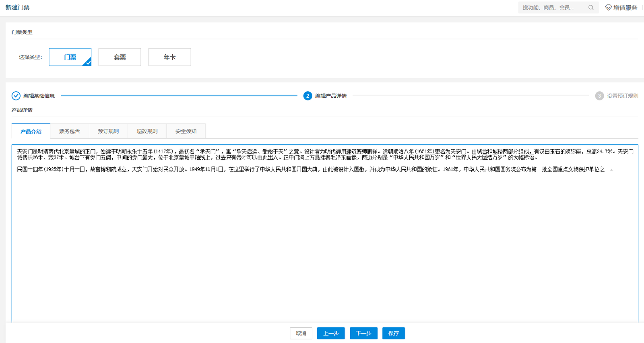Viewport: 644px width, 343px height.
Task: Click the completed 编辑基础信息 step icon
Action: [16, 96]
